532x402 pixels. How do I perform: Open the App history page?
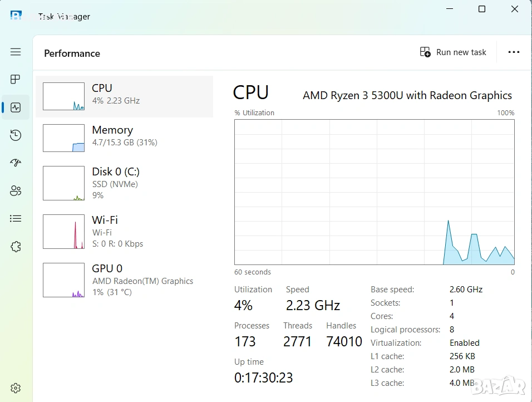(16, 135)
